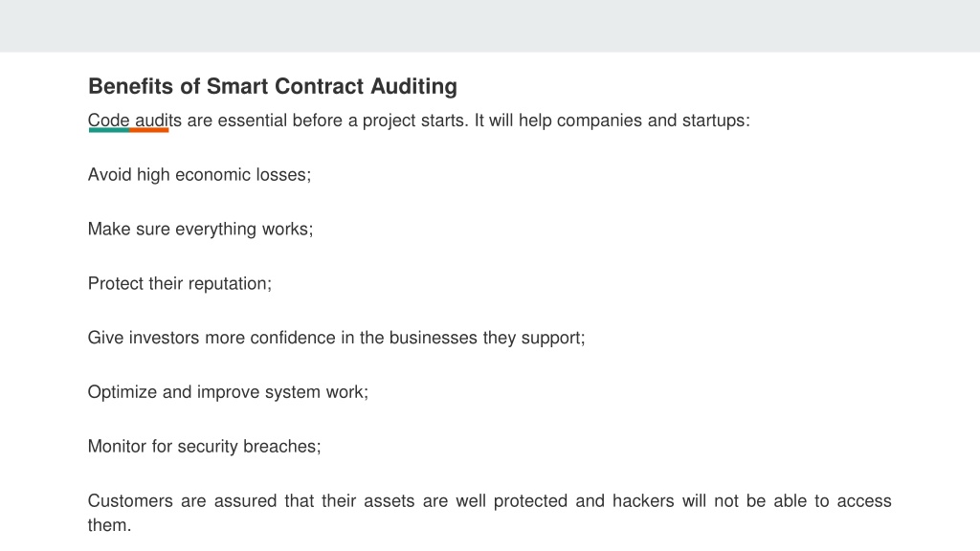
Task: Click the "Monitor for security breaches;" line
Action: point(205,447)
